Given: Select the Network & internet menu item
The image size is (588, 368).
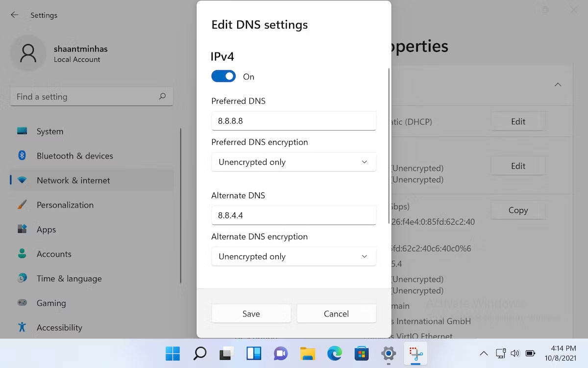Looking at the screenshot, I should point(72,180).
